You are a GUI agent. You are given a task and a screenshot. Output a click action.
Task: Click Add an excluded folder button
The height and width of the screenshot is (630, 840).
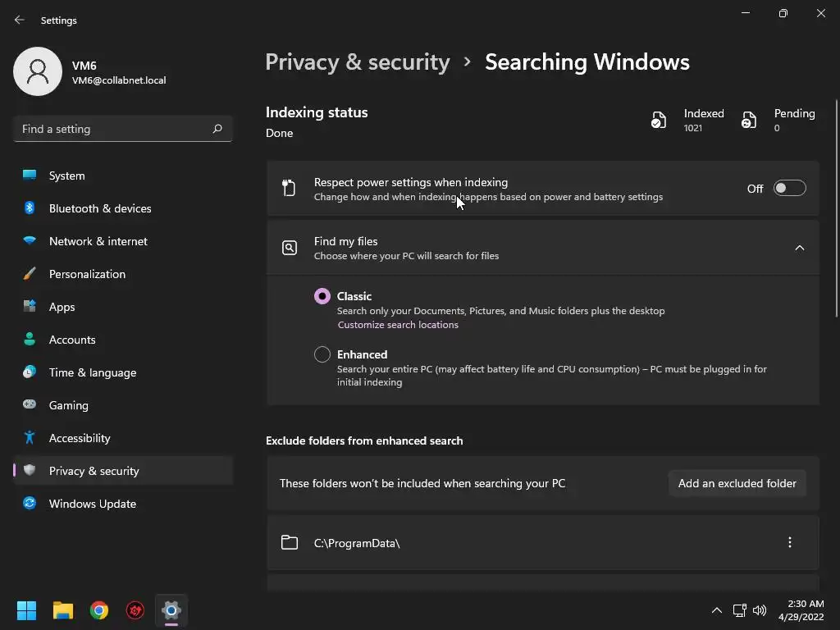(737, 483)
